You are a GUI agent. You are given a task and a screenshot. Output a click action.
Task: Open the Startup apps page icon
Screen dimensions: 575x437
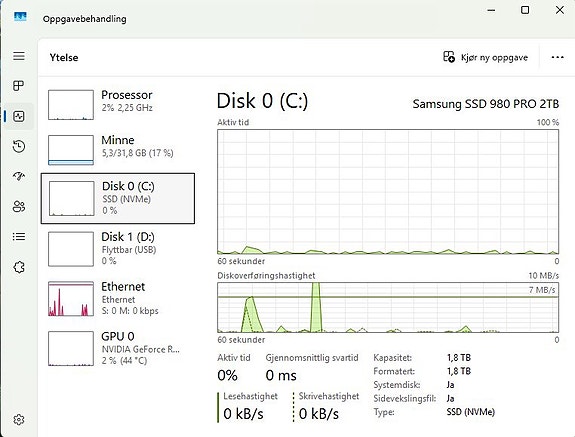pos(19,176)
